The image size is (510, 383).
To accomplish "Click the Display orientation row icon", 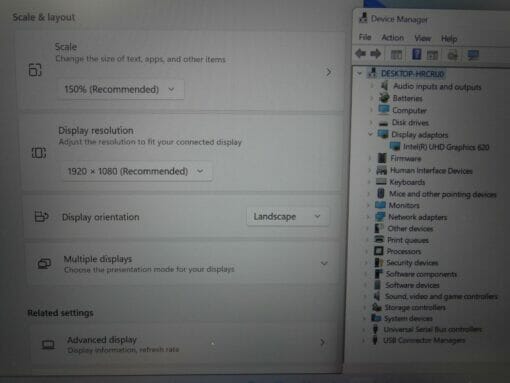I will (41, 217).
